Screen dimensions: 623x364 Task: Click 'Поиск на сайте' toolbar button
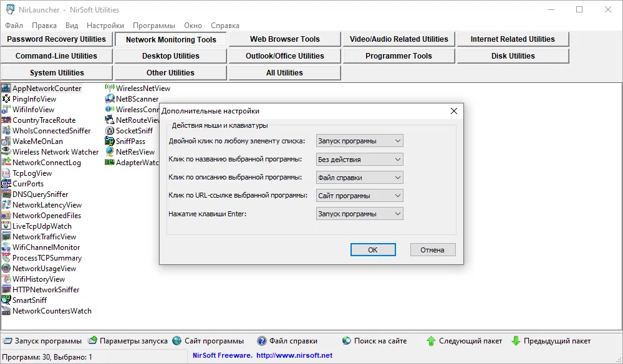tap(374, 341)
